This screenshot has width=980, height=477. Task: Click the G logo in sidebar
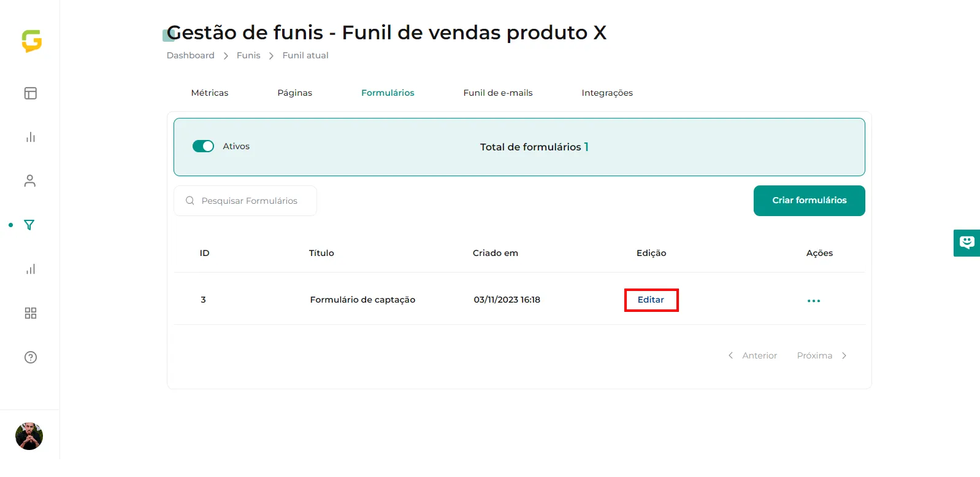(x=32, y=41)
